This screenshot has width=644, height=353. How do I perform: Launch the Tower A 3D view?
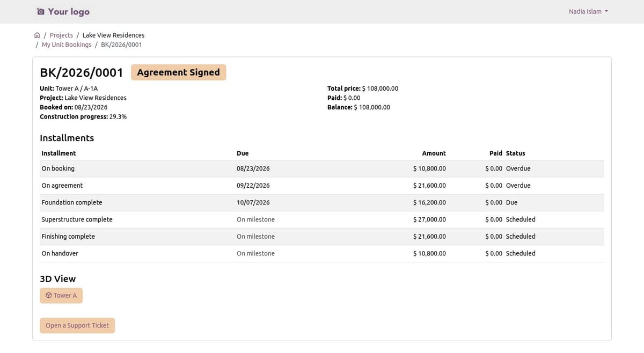[x=61, y=296]
